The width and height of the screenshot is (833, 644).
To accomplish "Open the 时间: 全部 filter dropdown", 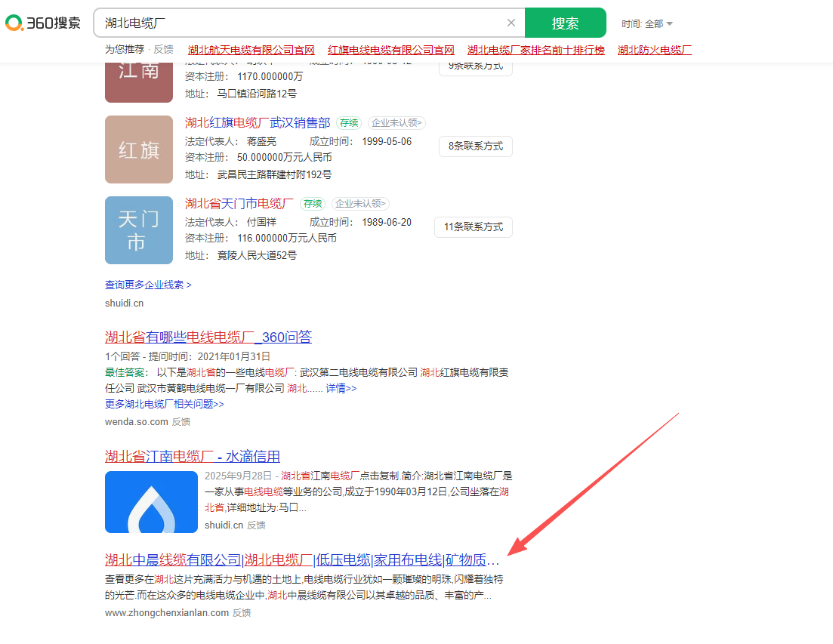I will [647, 24].
